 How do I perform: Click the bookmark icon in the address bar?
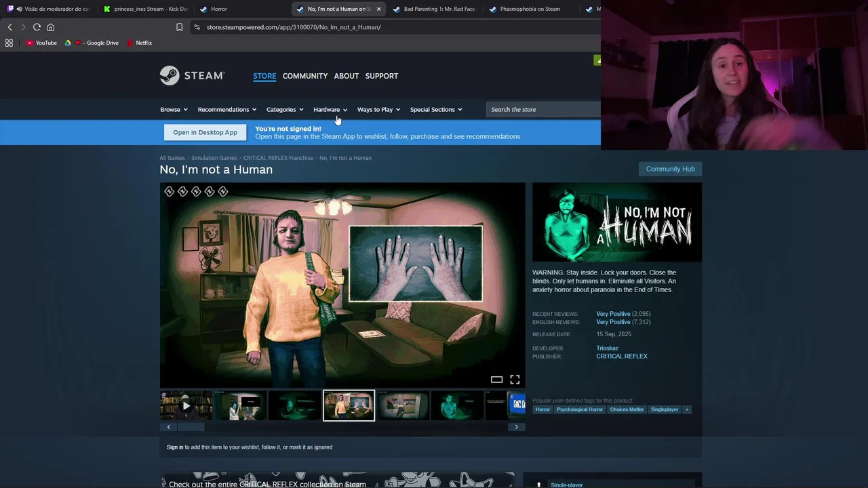(179, 27)
